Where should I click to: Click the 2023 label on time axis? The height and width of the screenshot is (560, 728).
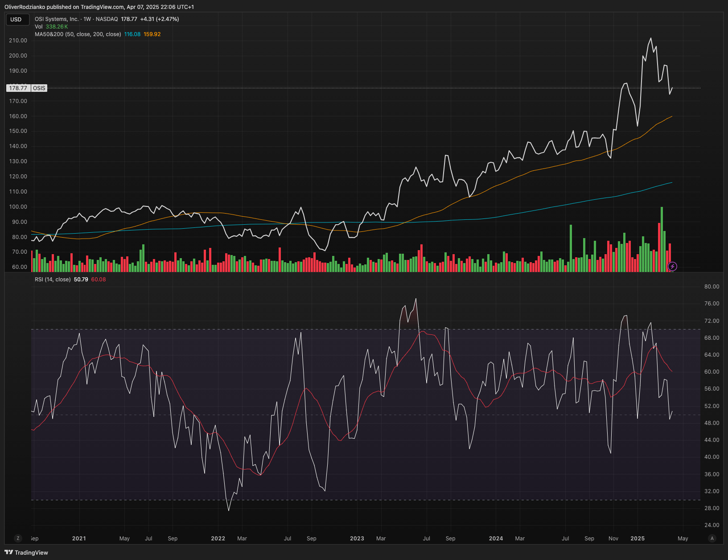357,538
